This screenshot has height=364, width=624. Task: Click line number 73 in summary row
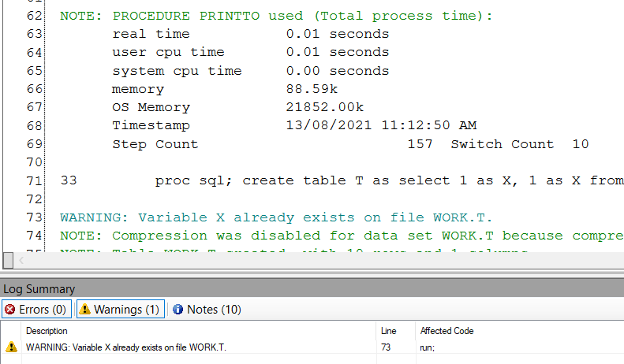pyautogui.click(x=387, y=347)
